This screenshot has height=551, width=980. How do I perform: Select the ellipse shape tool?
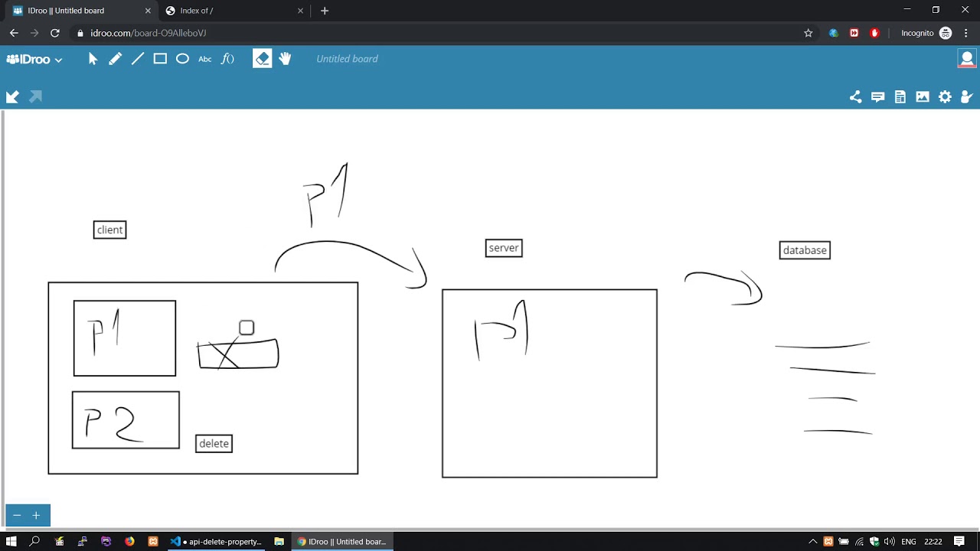tap(182, 59)
